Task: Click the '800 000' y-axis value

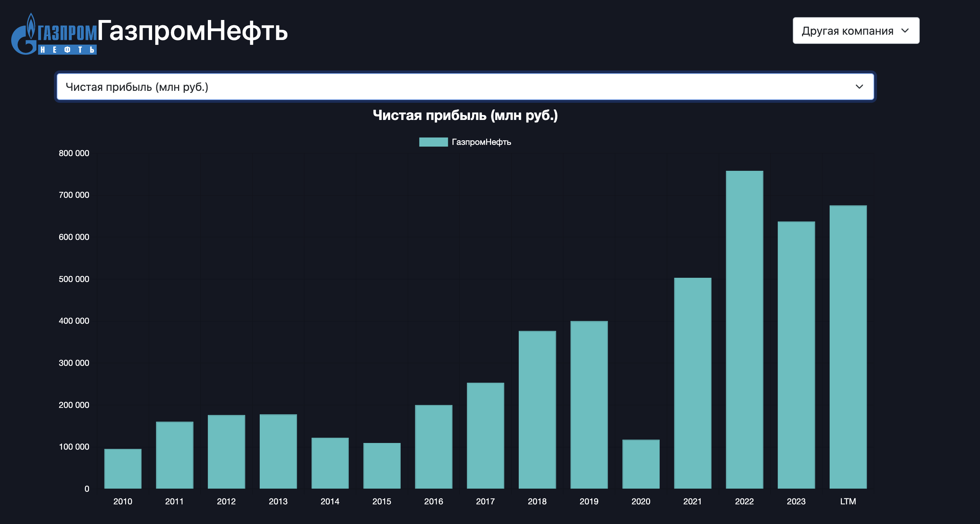Action: (x=74, y=153)
